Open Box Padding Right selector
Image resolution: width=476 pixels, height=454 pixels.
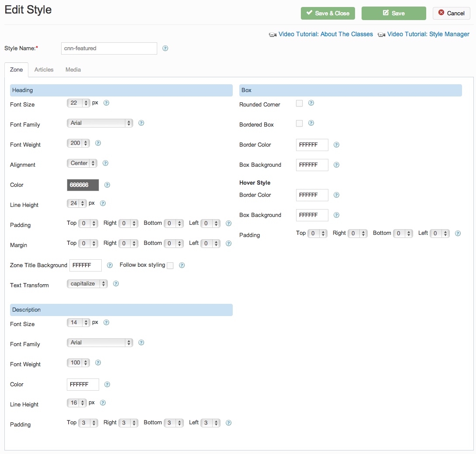[x=358, y=234]
